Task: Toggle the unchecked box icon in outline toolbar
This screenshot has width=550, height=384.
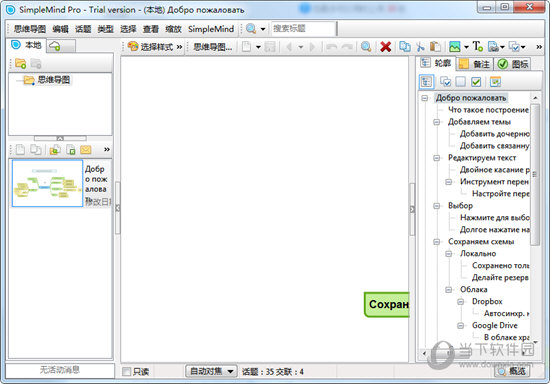Action: pyautogui.click(x=461, y=82)
